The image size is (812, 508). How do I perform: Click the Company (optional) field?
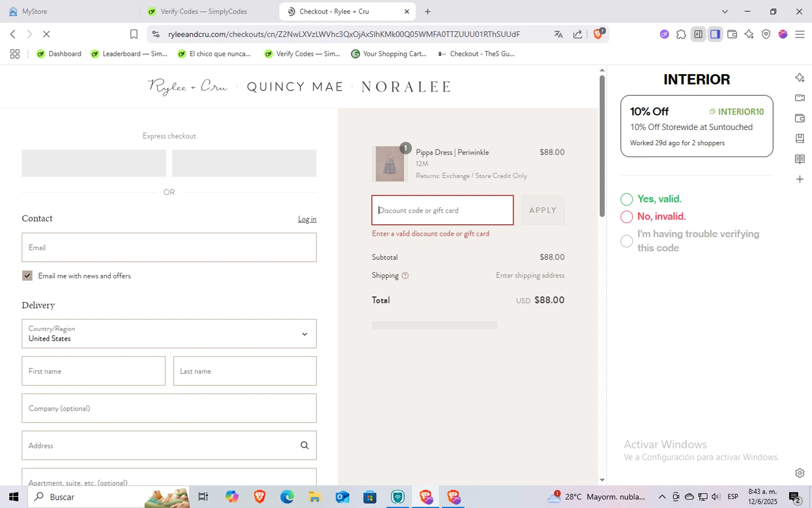(x=169, y=408)
